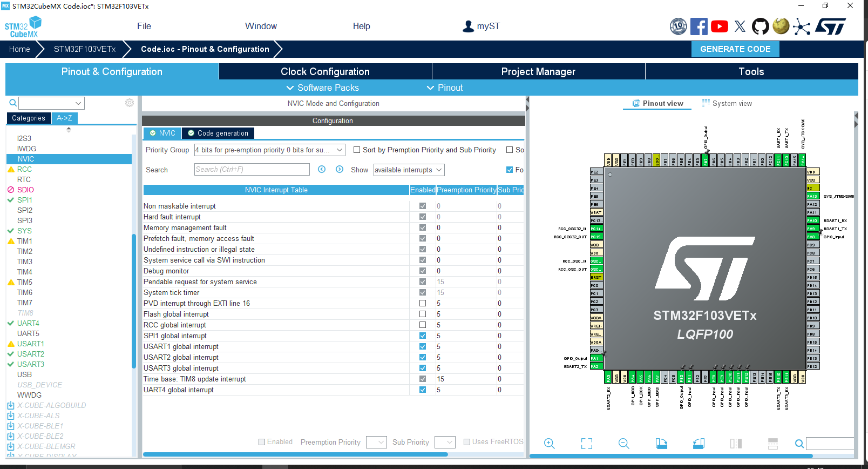Image resolution: width=868 pixels, height=469 pixels.
Task: Click the horizontal scrollbar under NVIC table
Action: click(295, 454)
